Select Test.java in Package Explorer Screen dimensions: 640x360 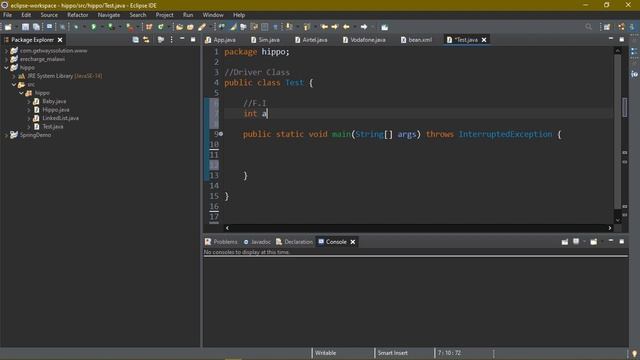pos(53,127)
